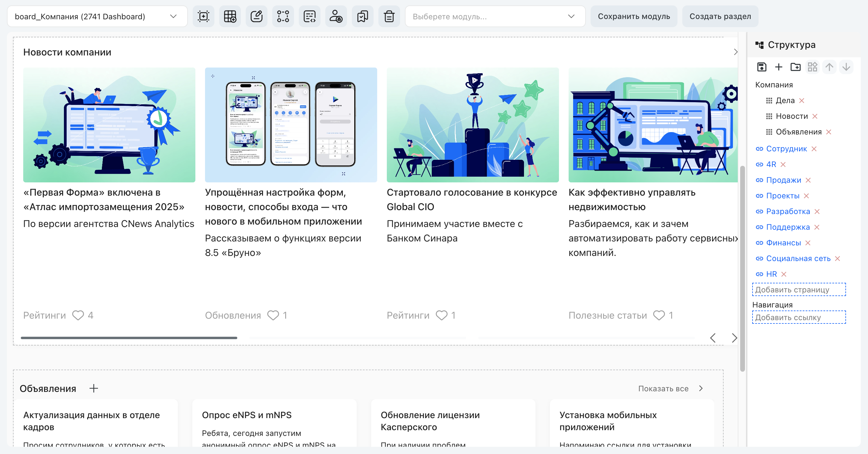Remove the Новости page with its X
The width and height of the screenshot is (868, 454).
815,116
